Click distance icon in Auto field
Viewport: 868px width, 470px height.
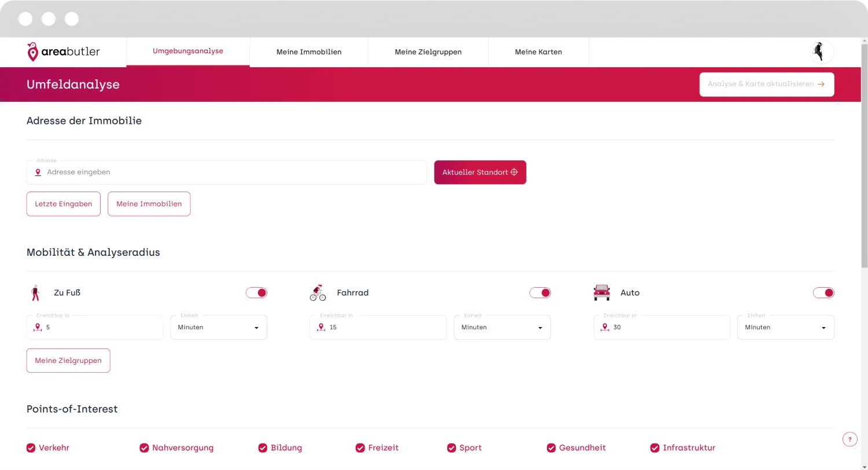[x=605, y=328]
